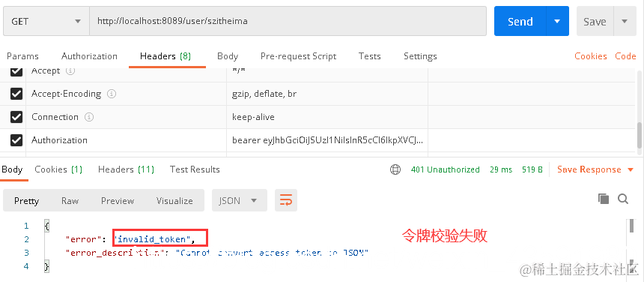The width and height of the screenshot is (644, 282).
Task: Save the request
Action: pyautogui.click(x=595, y=21)
